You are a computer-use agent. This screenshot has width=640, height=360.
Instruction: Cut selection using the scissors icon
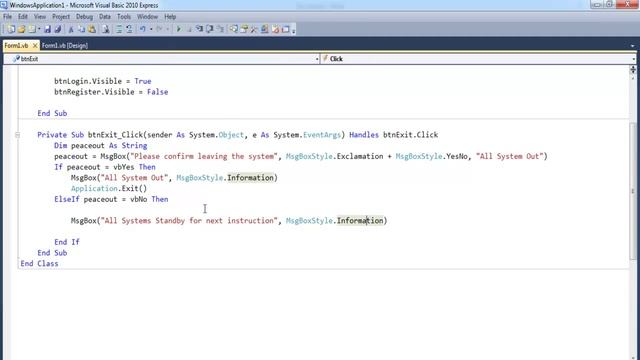tap(71, 29)
